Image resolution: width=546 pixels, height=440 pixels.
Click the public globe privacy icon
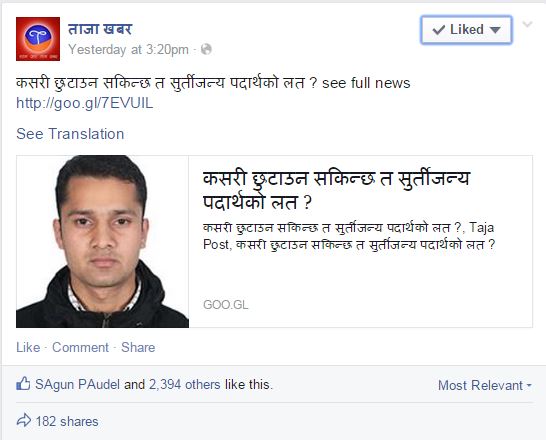[x=206, y=49]
